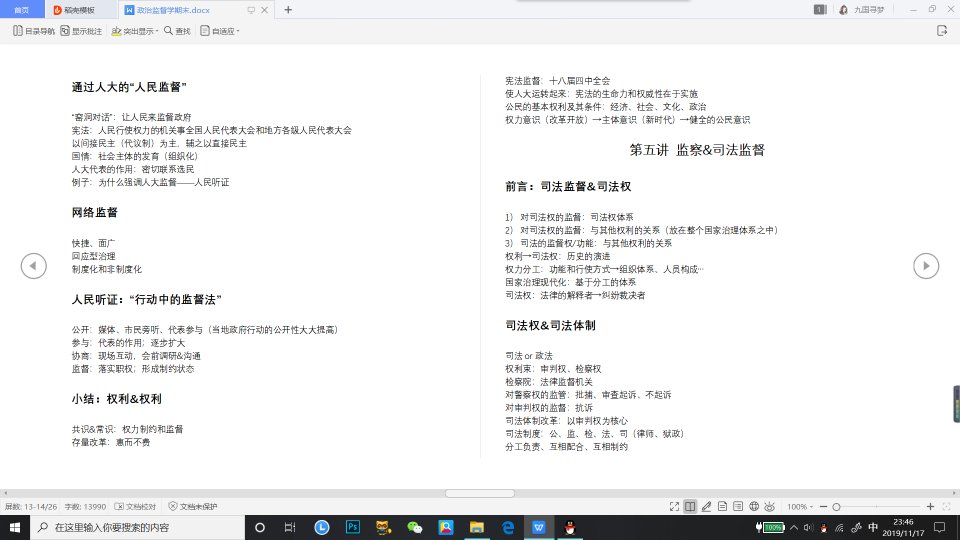Open Task View on the taskbar
The image size is (960, 540).
[x=290, y=527]
